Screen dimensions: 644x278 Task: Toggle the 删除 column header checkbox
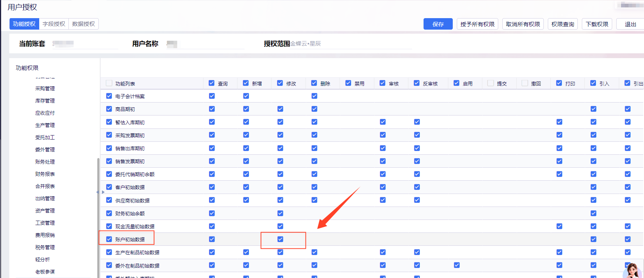[x=314, y=83]
